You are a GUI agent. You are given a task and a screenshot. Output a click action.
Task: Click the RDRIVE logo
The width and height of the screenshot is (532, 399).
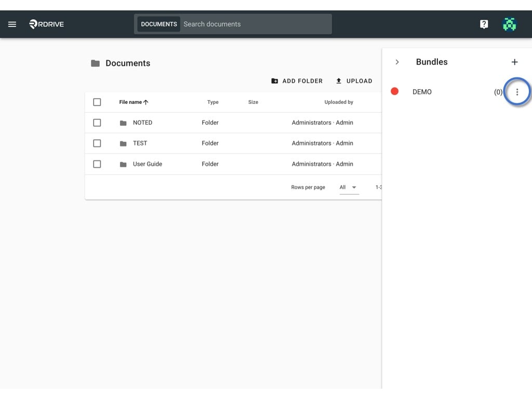coord(46,24)
